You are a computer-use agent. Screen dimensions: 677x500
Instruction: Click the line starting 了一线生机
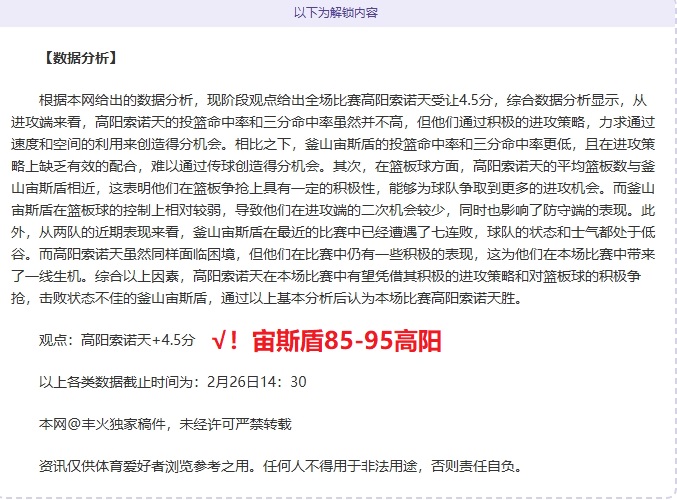click(326, 276)
